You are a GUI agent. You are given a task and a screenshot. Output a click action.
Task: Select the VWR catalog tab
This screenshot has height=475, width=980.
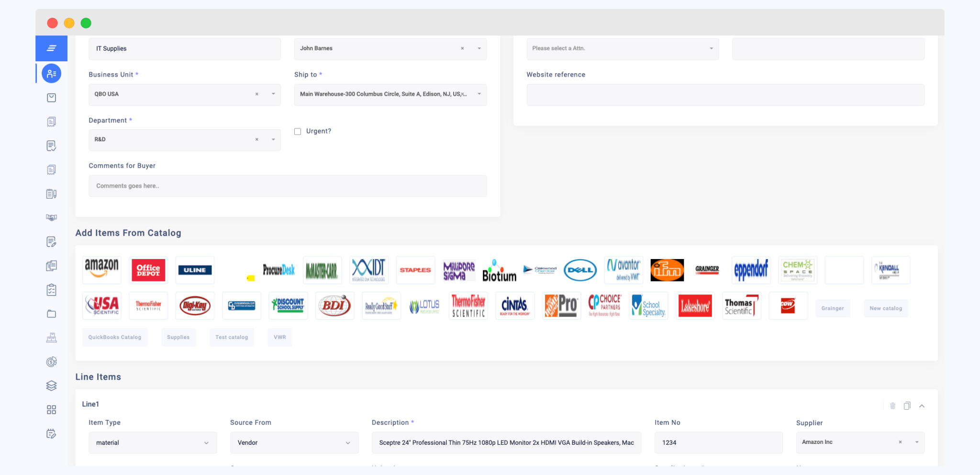280,337
